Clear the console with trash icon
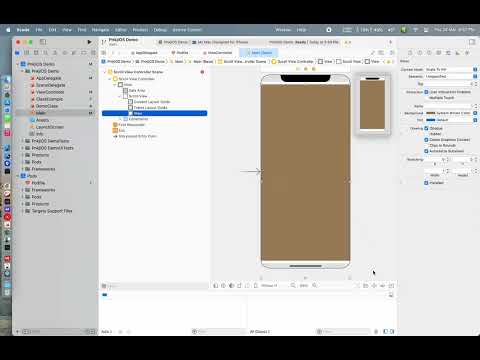The width and height of the screenshot is (480, 360). (x=376, y=331)
